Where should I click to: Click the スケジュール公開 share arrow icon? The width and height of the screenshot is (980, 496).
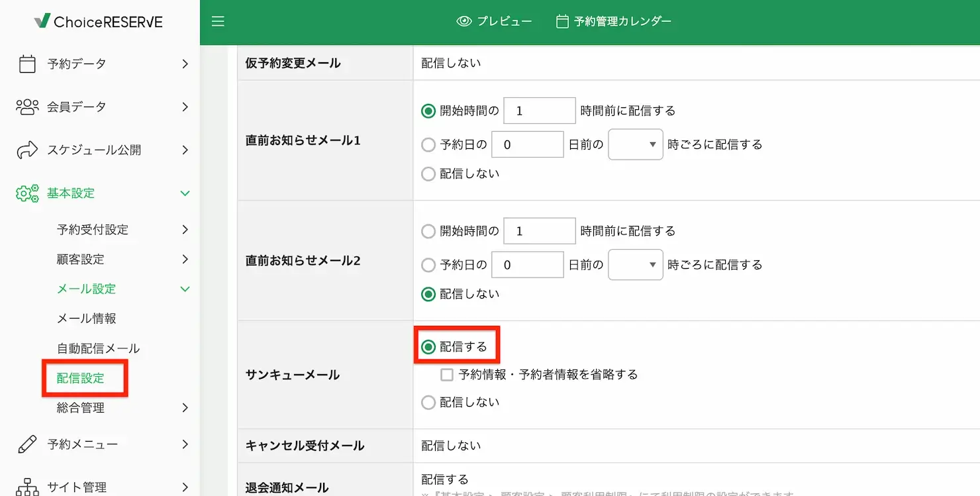coord(27,150)
